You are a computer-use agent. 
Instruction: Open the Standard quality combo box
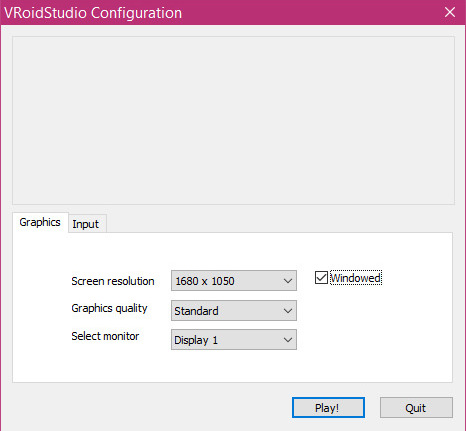234,311
